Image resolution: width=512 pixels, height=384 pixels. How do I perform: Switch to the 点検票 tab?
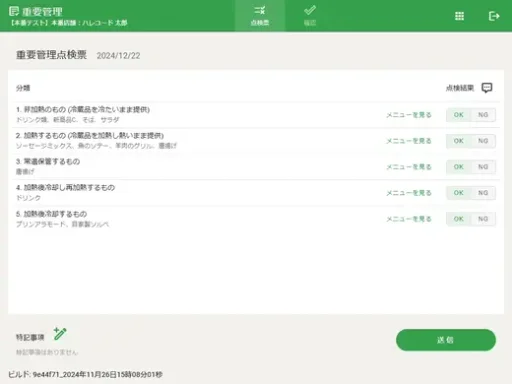[260, 16]
